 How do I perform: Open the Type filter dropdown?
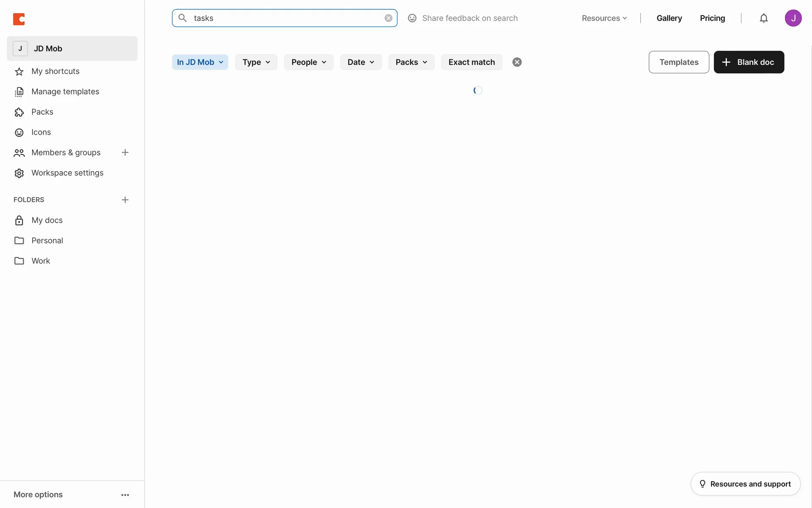coord(256,62)
